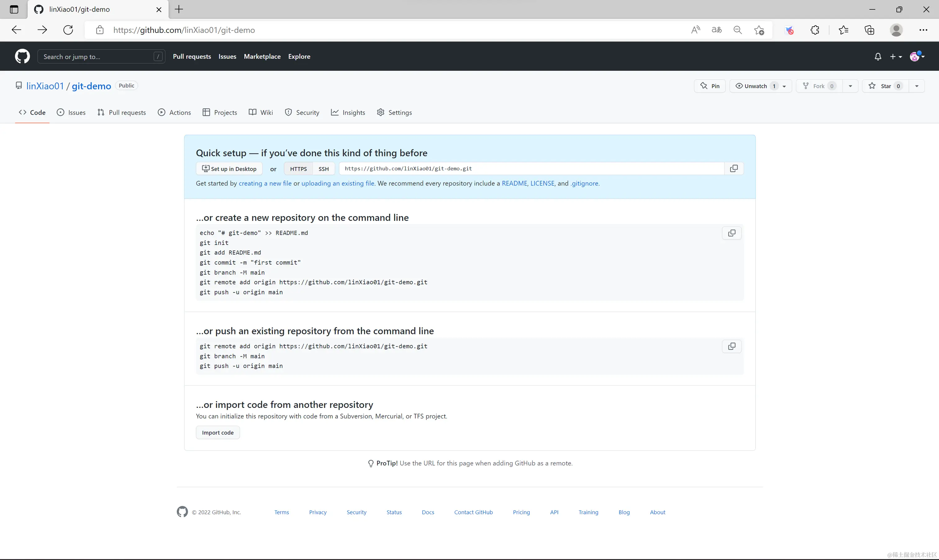Click browser extensions puzzle icon

(x=815, y=30)
